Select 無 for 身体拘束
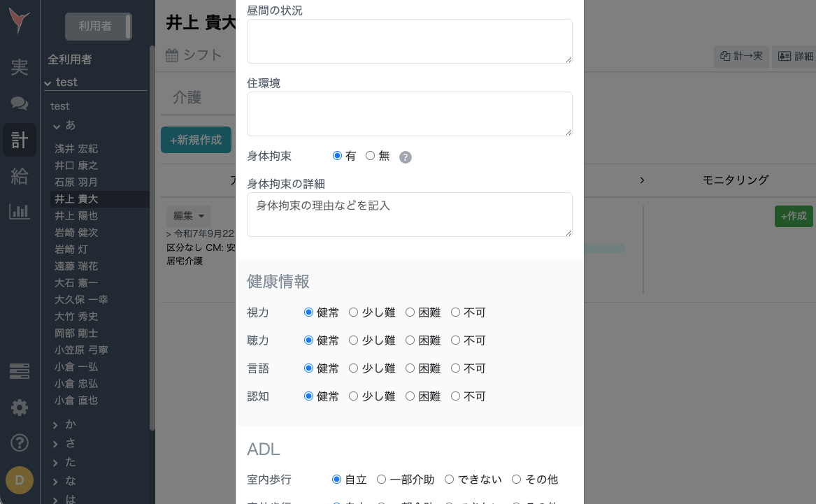The height and width of the screenshot is (504, 816). [x=371, y=155]
